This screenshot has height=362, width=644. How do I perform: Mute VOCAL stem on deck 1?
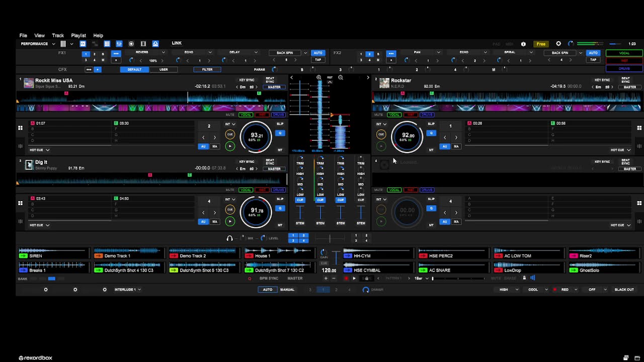coord(246,115)
